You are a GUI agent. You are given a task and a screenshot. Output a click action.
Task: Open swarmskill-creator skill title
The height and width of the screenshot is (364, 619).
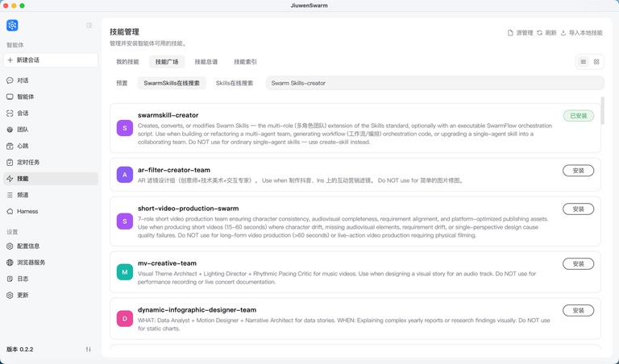coord(168,115)
